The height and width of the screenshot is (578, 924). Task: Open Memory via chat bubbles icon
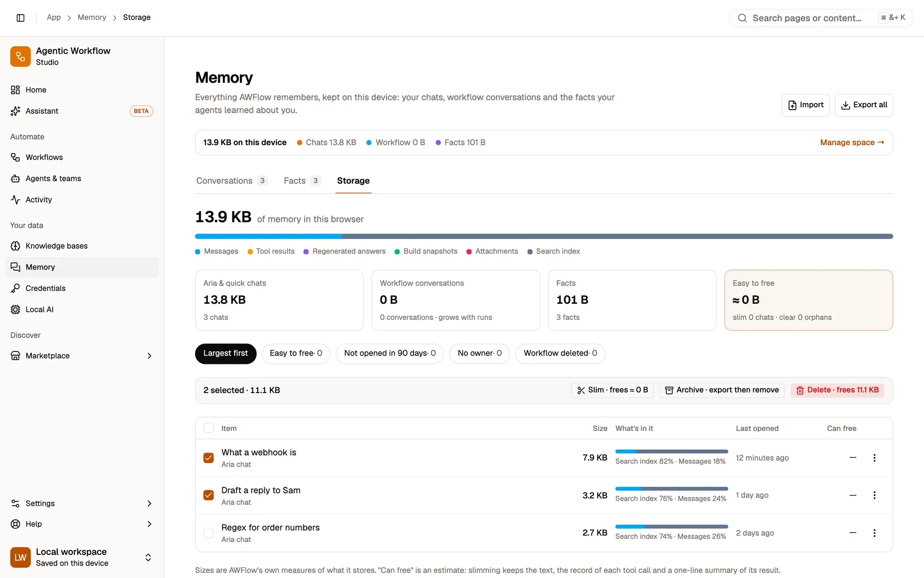[15, 267]
